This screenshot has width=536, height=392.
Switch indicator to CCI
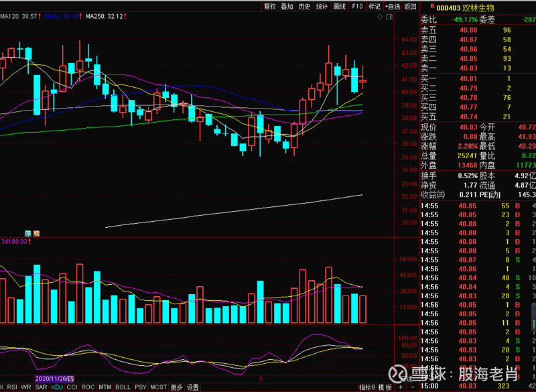pyautogui.click(x=72, y=387)
